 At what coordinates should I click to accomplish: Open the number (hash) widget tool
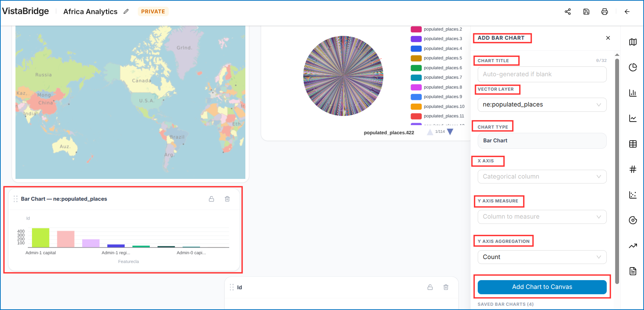point(633,169)
